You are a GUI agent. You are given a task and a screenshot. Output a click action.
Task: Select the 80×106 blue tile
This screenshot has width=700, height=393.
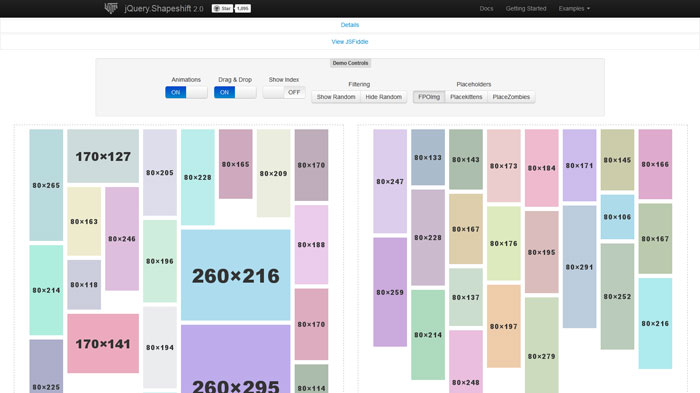(617, 217)
